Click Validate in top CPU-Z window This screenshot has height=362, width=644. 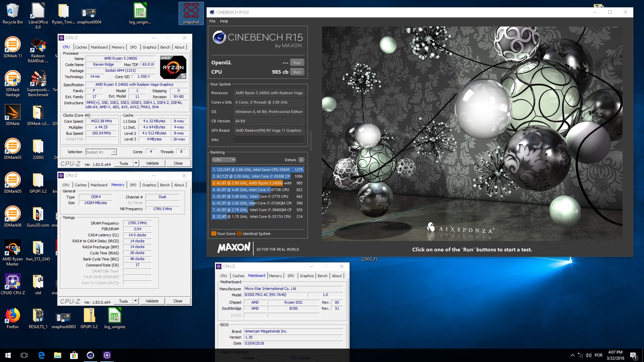[x=152, y=163]
